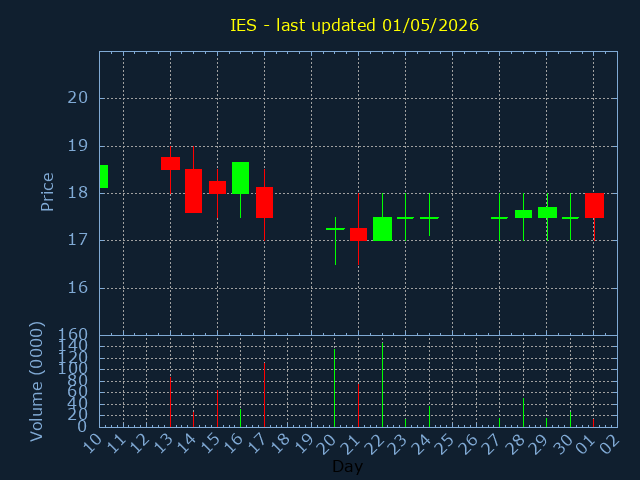Click the green candlestick for day 29

(x=547, y=213)
